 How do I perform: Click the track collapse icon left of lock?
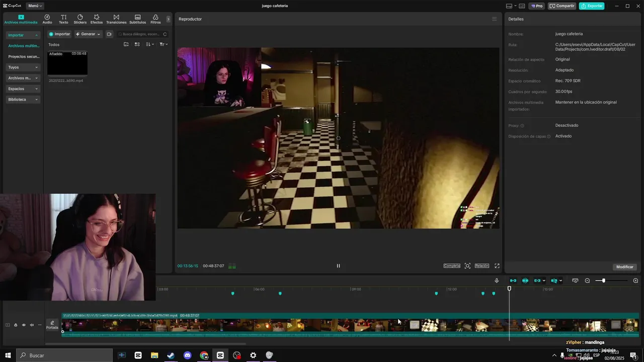8,325
